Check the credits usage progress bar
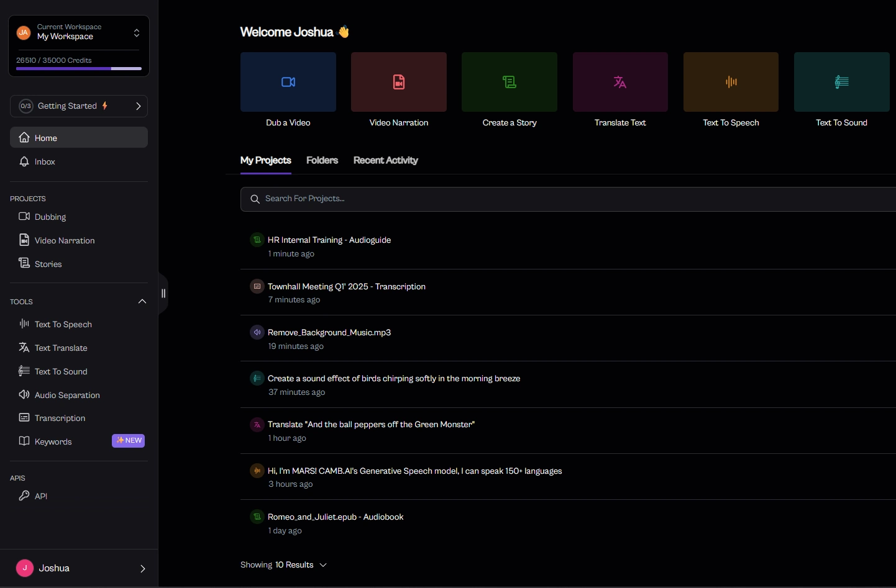Image resolution: width=896 pixels, height=588 pixels. [78, 69]
